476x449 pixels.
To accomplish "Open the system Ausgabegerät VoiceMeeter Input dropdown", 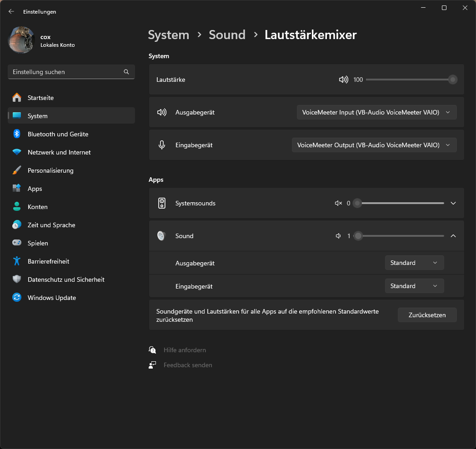I will coord(376,112).
